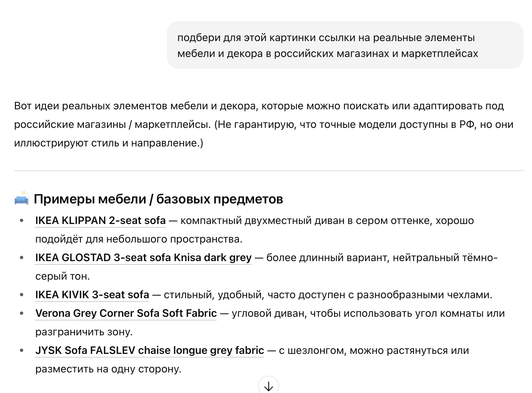This screenshot has width=532, height=393.
Task: Click the sofa emoji beside the heading
Action: tap(22, 199)
